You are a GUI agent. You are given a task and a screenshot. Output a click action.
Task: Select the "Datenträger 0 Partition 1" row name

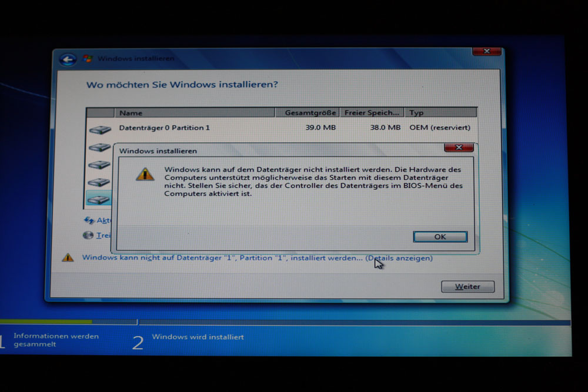coord(164,128)
